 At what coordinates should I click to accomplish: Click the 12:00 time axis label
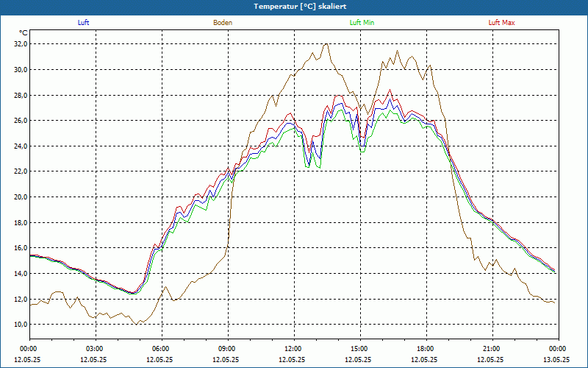click(x=294, y=349)
